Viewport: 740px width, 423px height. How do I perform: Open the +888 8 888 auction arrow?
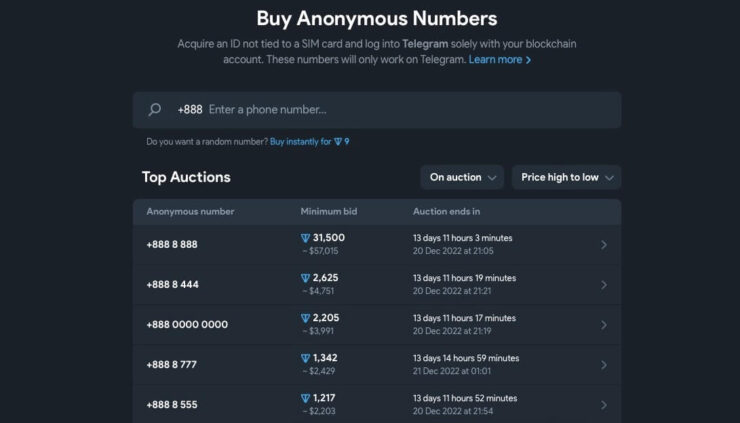(604, 245)
